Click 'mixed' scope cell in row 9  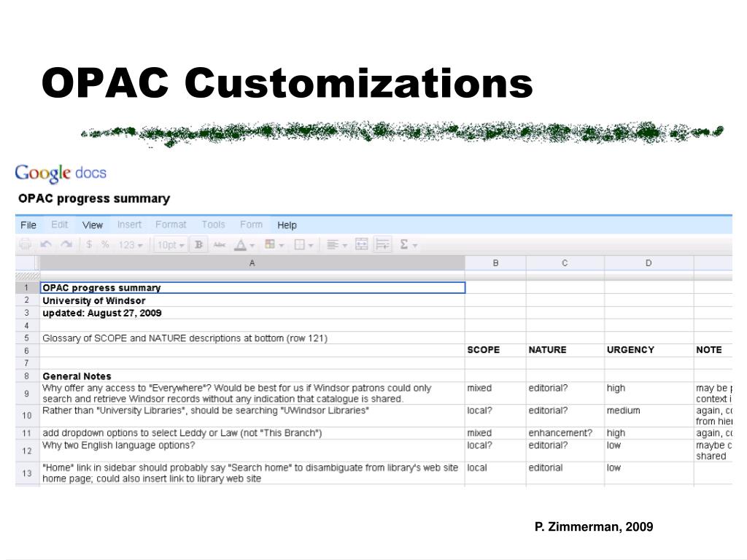(x=495, y=393)
